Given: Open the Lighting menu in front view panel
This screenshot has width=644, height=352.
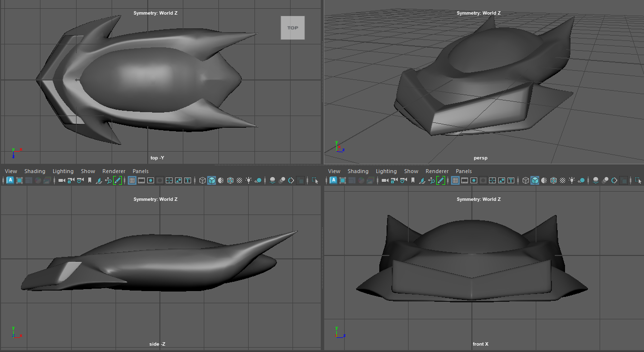Looking at the screenshot, I should click(x=386, y=171).
